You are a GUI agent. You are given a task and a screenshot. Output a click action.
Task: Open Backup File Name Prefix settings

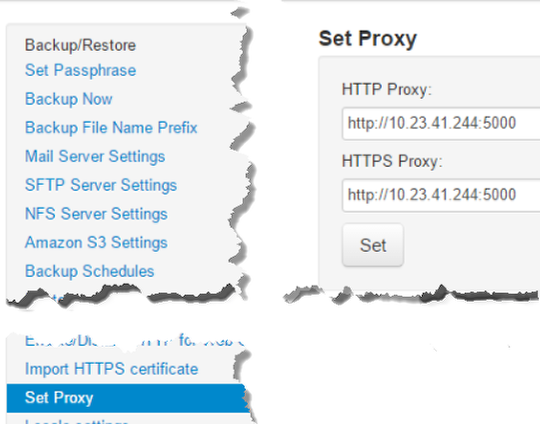tap(111, 128)
